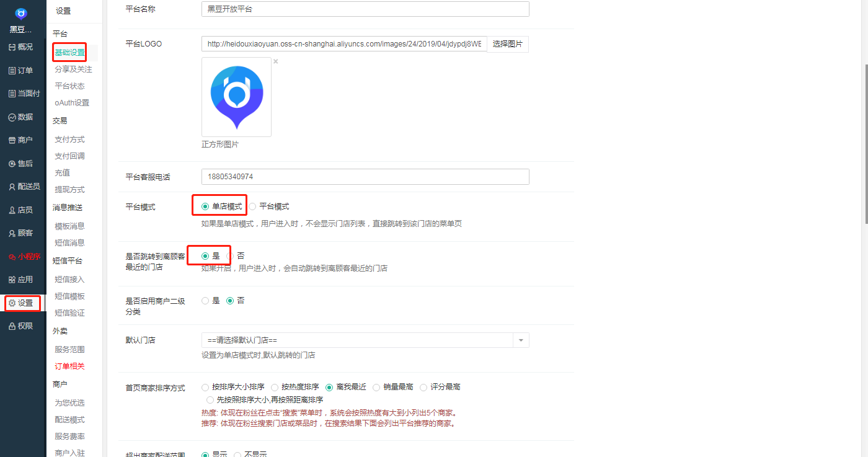Screen dimensions: 868x457
Task: Open oAuth设置 page
Action: coord(72,103)
